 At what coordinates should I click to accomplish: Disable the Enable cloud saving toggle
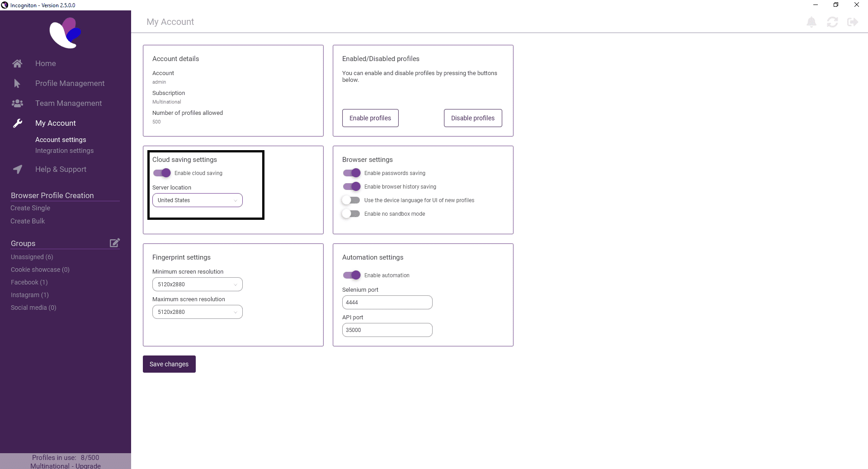tap(162, 173)
